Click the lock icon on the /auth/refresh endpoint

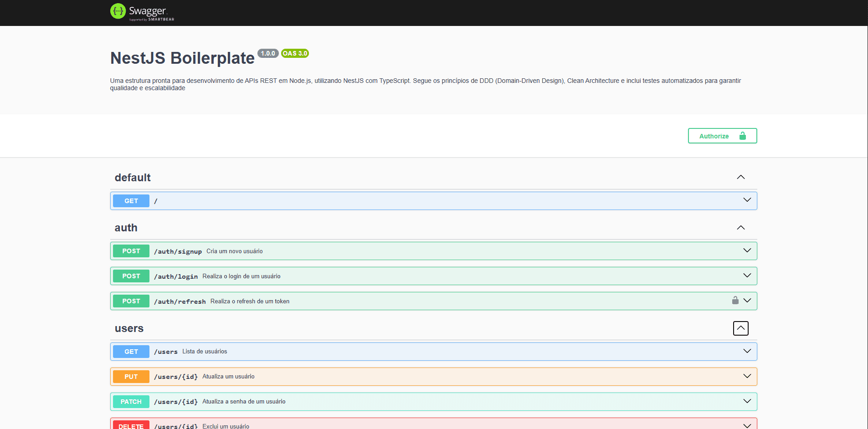(x=735, y=301)
